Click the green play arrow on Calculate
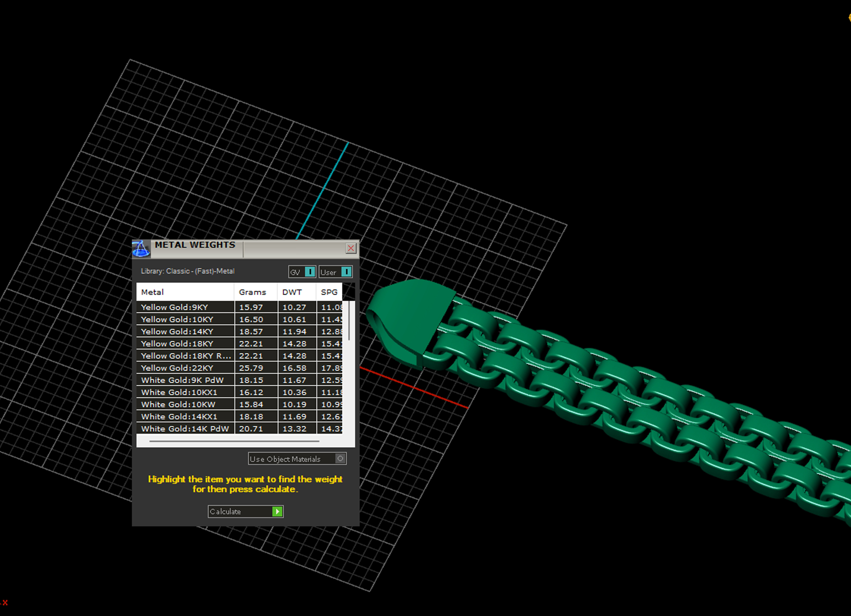851x616 pixels. (x=277, y=511)
